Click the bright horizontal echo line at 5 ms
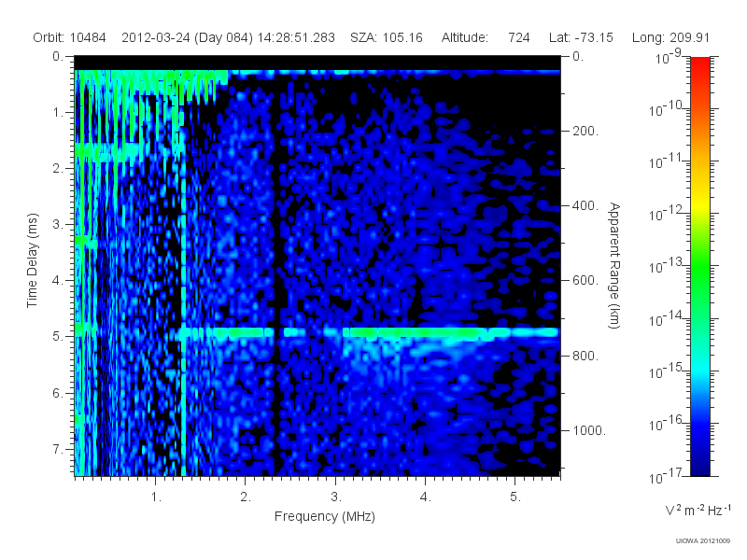The width and height of the screenshot is (747, 560). click(369, 332)
